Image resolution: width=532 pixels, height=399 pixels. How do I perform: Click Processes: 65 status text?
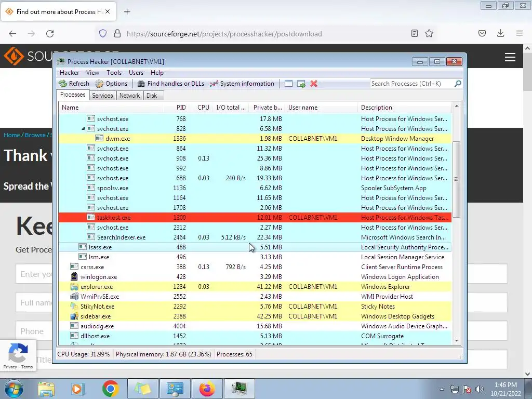point(234,354)
